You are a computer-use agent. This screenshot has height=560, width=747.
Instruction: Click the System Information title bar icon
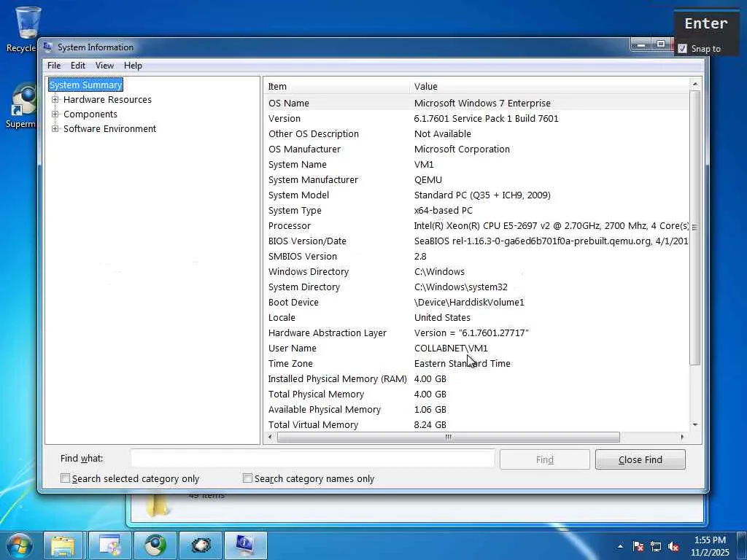(47, 47)
